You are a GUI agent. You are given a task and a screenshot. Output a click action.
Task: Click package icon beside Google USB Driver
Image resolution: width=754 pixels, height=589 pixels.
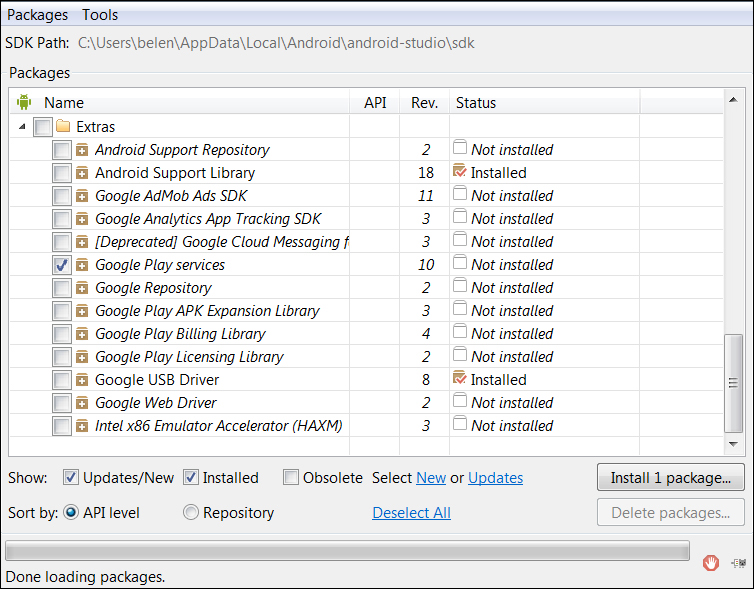point(82,380)
